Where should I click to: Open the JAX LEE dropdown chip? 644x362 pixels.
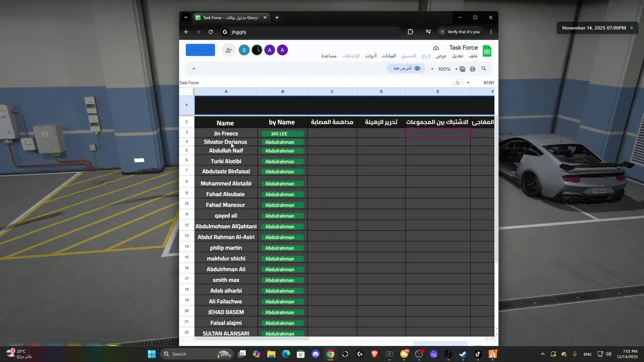pyautogui.click(x=283, y=134)
